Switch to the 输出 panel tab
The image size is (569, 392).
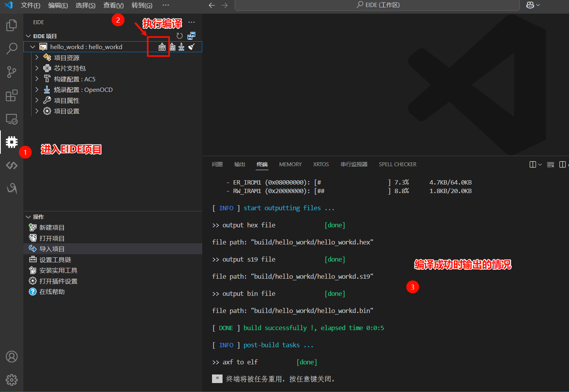tap(239, 164)
